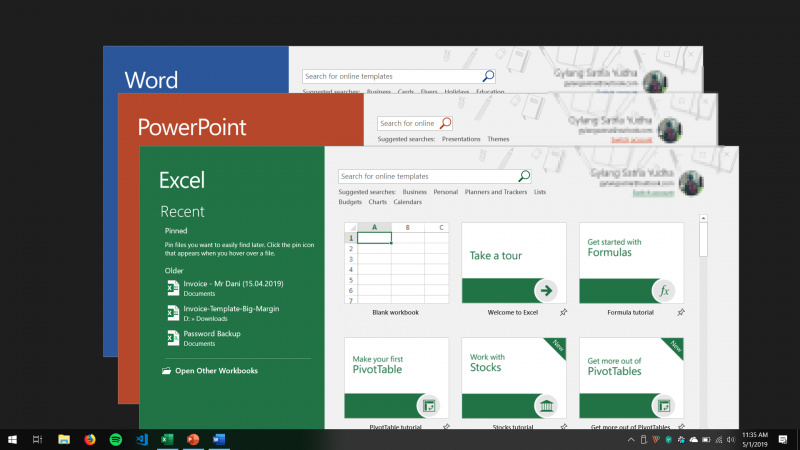800x450 pixels.
Task: Click the Word account profile picture
Action: coord(655,82)
